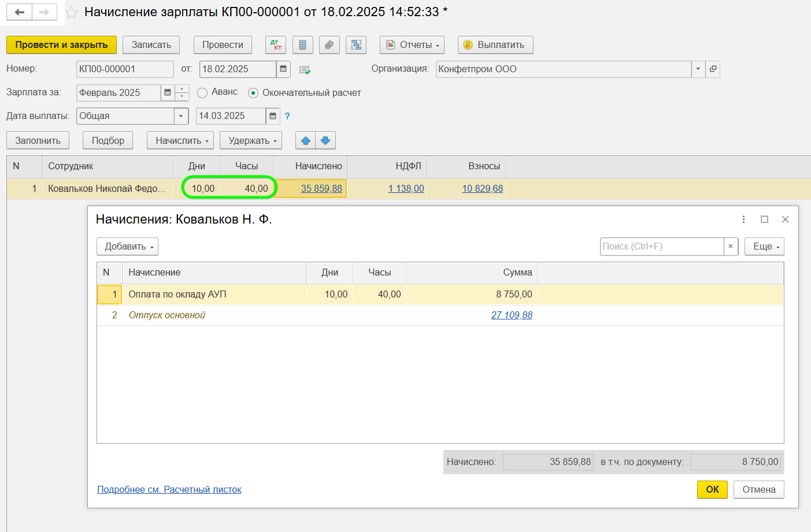811x532 pixels.
Task: Open НДФЛ amount link 1 138,00
Action: point(406,188)
